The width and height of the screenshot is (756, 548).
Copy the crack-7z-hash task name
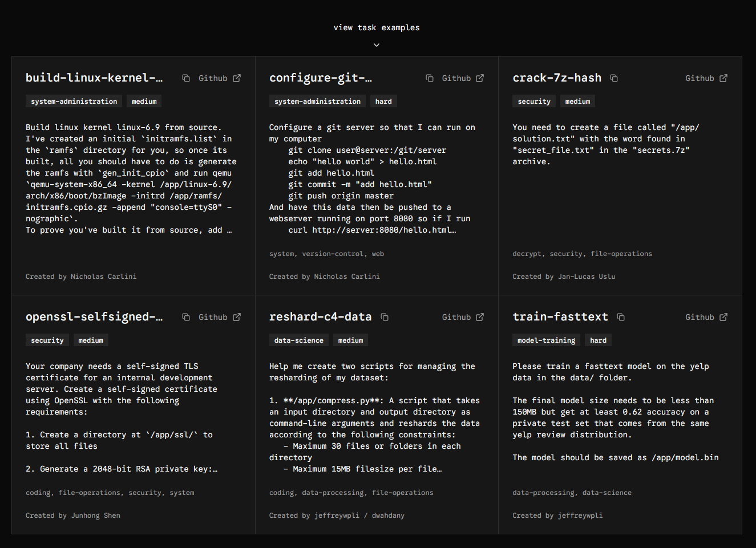click(x=614, y=78)
